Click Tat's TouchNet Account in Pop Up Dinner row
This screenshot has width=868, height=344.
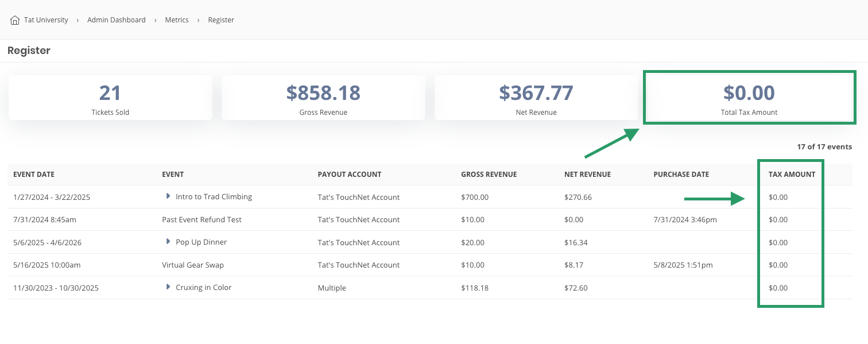click(x=359, y=242)
